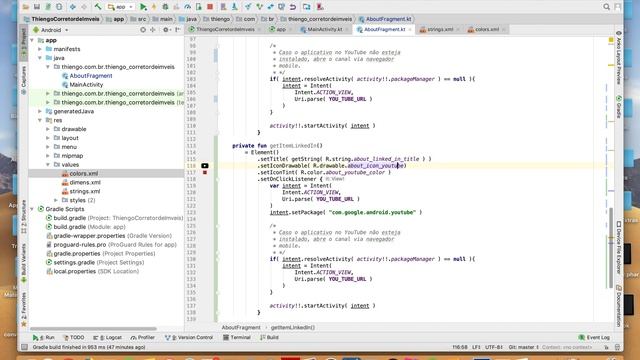Click the 'src' navigation bar crumb
Viewport: 640px width, 360px height.
pos(138,19)
